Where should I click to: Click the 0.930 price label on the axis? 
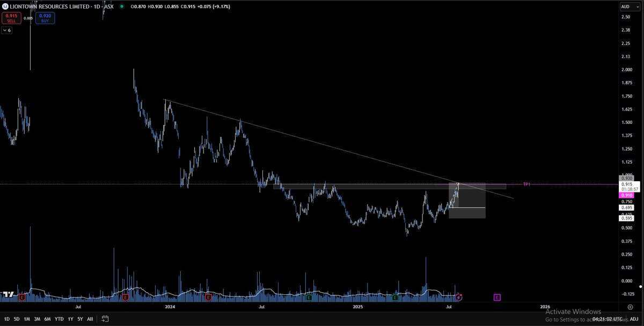tap(627, 178)
